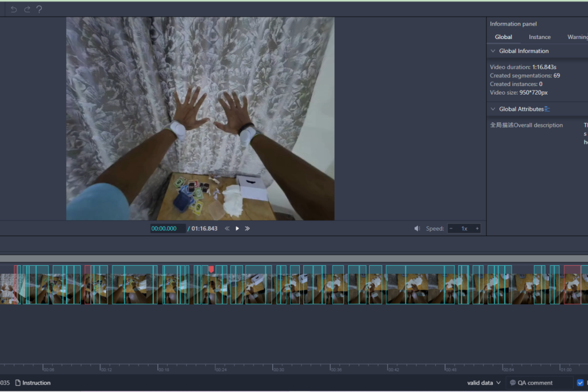This screenshot has height=392, width=588.
Task: Increase playback speed with plus
Action: (477, 228)
